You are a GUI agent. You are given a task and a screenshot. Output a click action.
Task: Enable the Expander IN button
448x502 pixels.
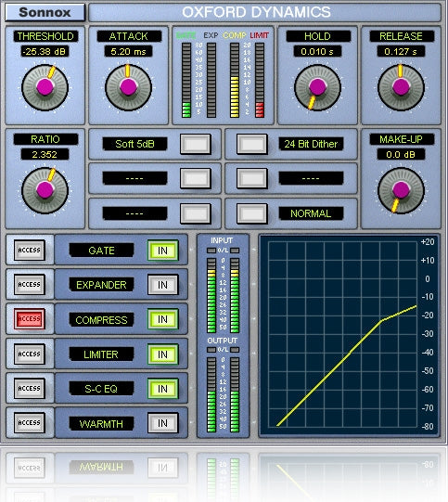click(162, 285)
